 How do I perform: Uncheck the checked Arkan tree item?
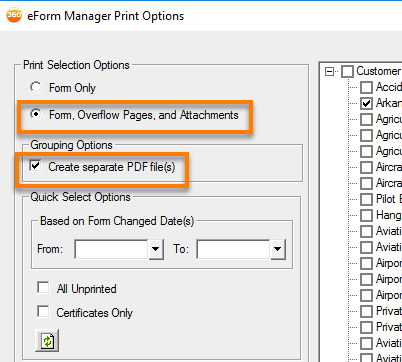click(366, 103)
